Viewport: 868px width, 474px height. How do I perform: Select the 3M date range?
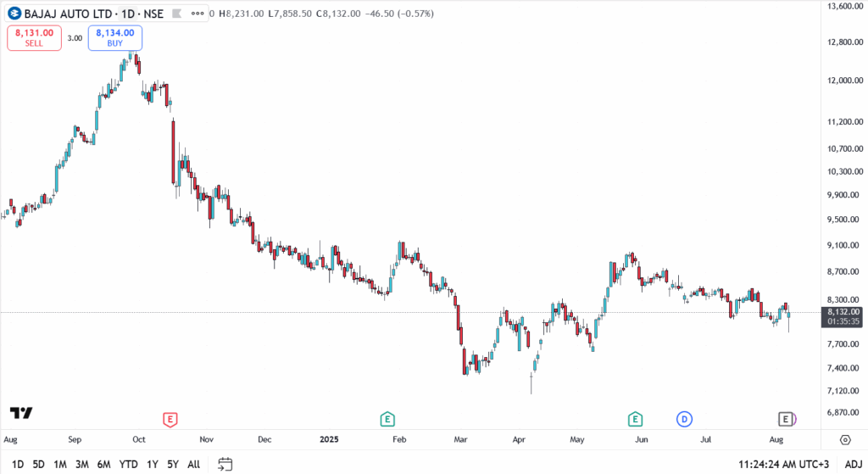tap(82, 464)
